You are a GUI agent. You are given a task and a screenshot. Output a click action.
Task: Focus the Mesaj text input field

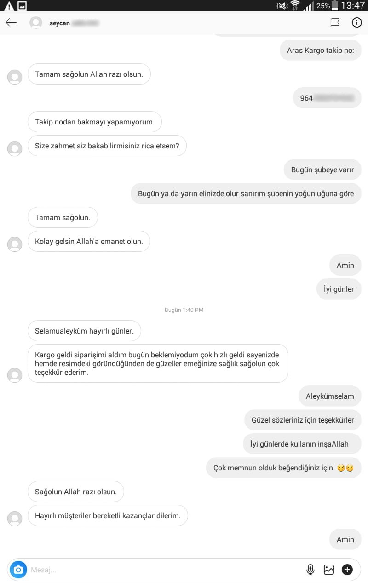pyautogui.click(x=166, y=570)
